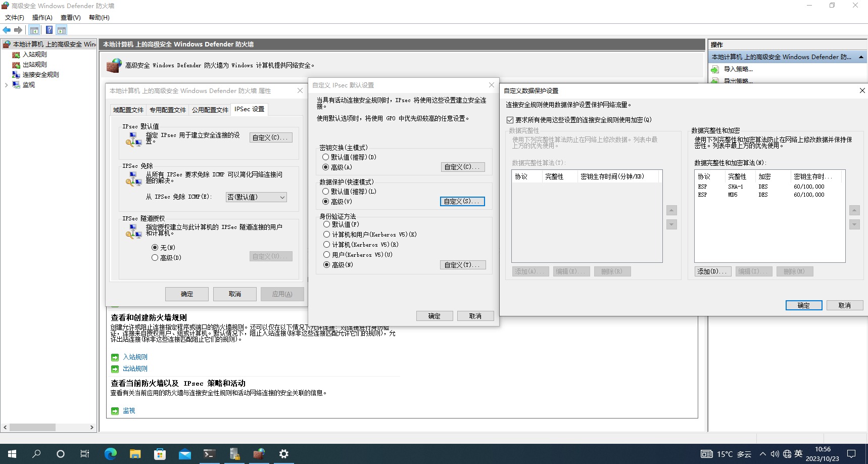Click 自定义(C) button in IPsec 默认值
This screenshot has height=464, width=868.
271,137
